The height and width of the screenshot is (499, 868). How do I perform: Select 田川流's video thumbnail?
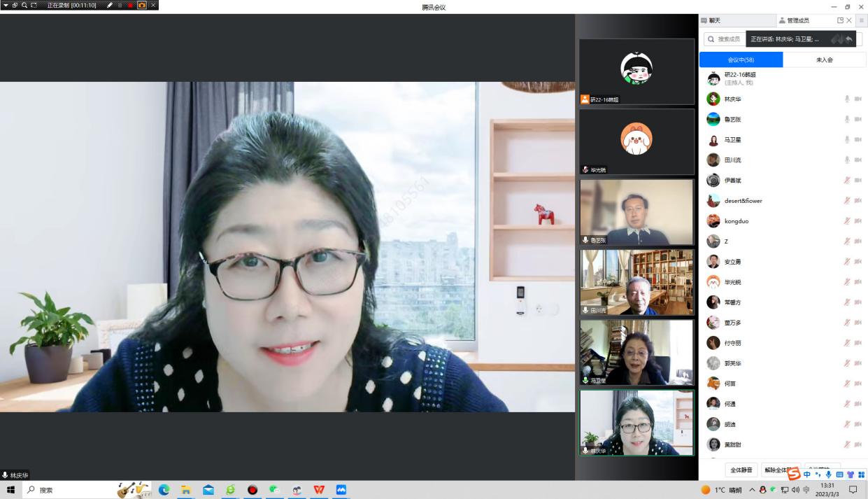[636, 282]
